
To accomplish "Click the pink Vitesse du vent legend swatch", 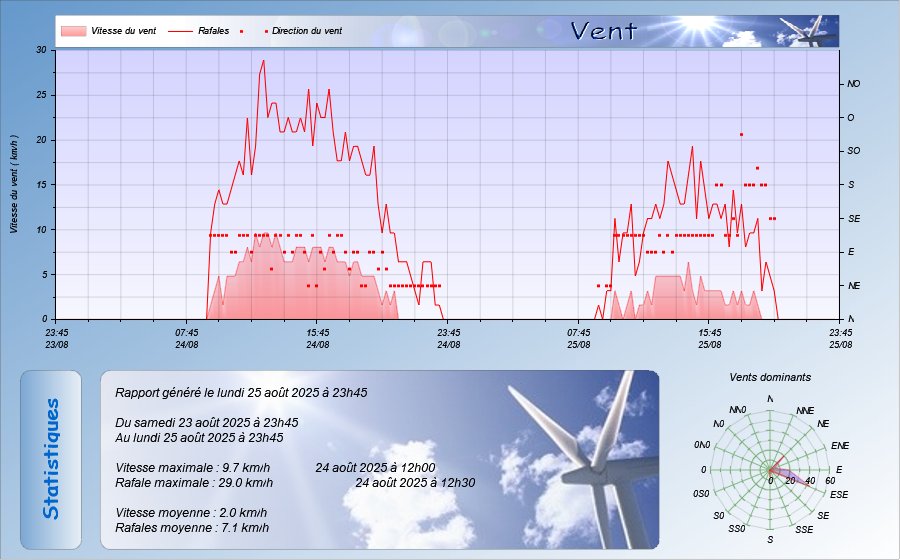I will tap(72, 31).
